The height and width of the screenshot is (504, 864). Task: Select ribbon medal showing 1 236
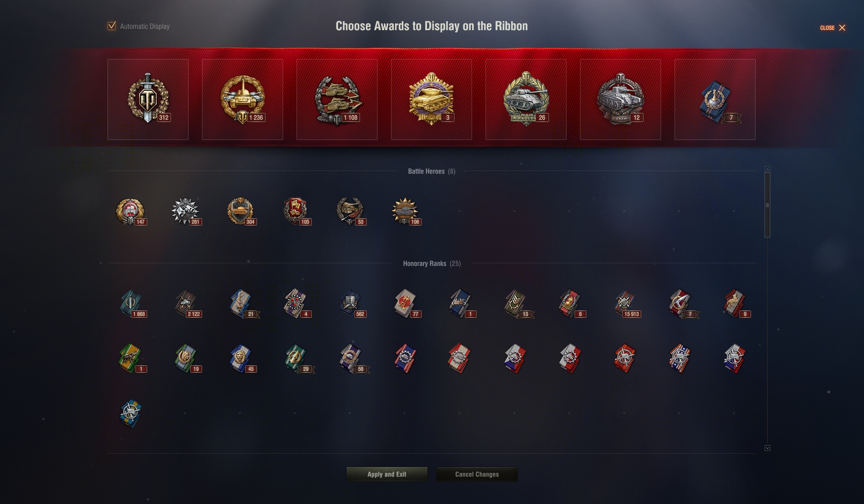[x=243, y=99]
